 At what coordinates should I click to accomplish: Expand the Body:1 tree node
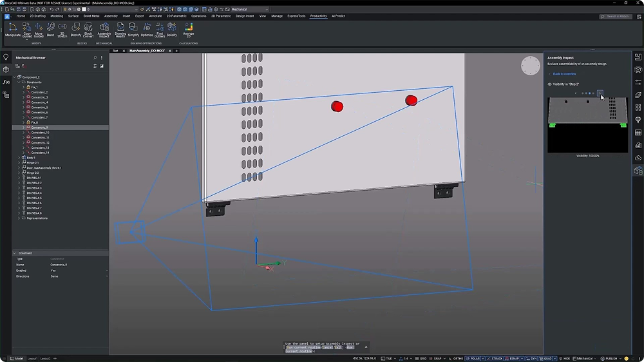click(x=19, y=158)
